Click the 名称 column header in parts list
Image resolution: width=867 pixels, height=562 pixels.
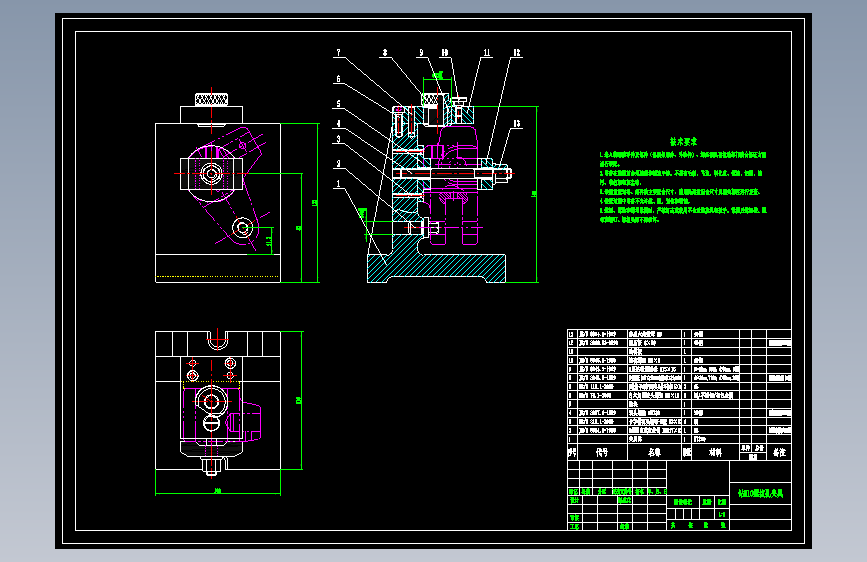point(654,452)
